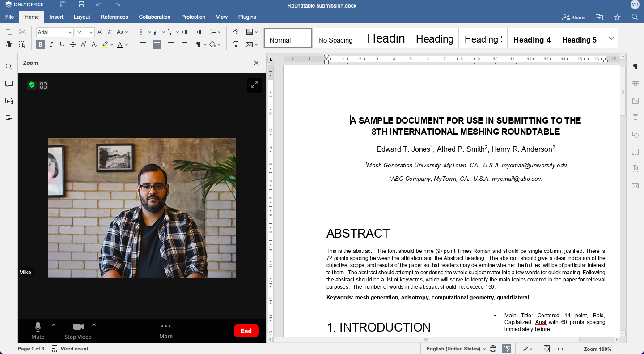The height and width of the screenshot is (354, 644).
Task: Open the Insert ribbon tab
Action: [x=56, y=17]
